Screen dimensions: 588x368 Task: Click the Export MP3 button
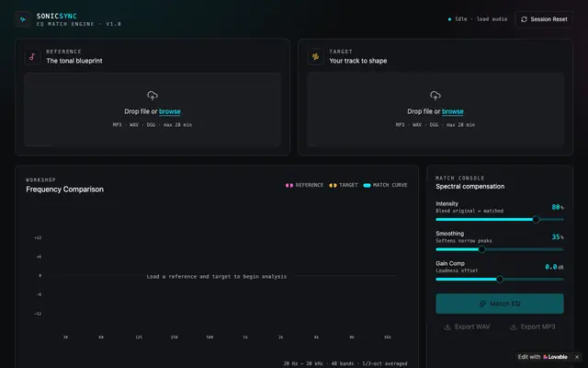[x=533, y=327]
